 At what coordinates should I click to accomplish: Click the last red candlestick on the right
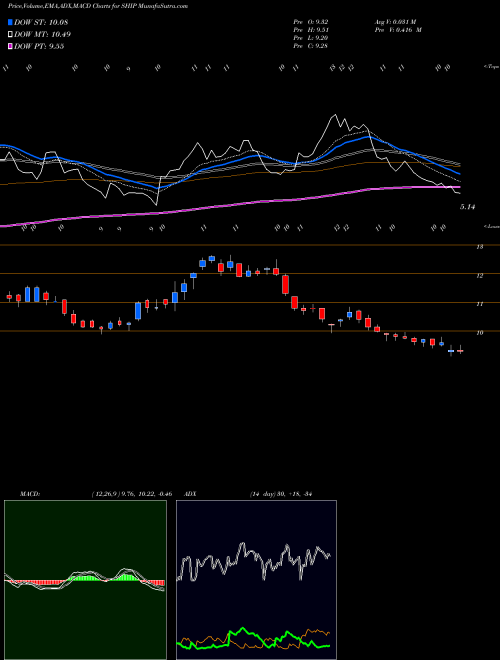click(x=460, y=350)
